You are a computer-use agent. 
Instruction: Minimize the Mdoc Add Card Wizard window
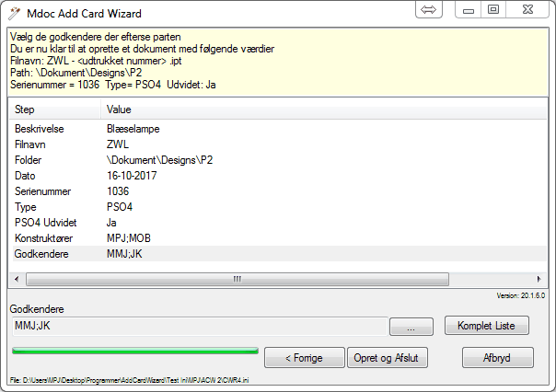coord(468,9)
